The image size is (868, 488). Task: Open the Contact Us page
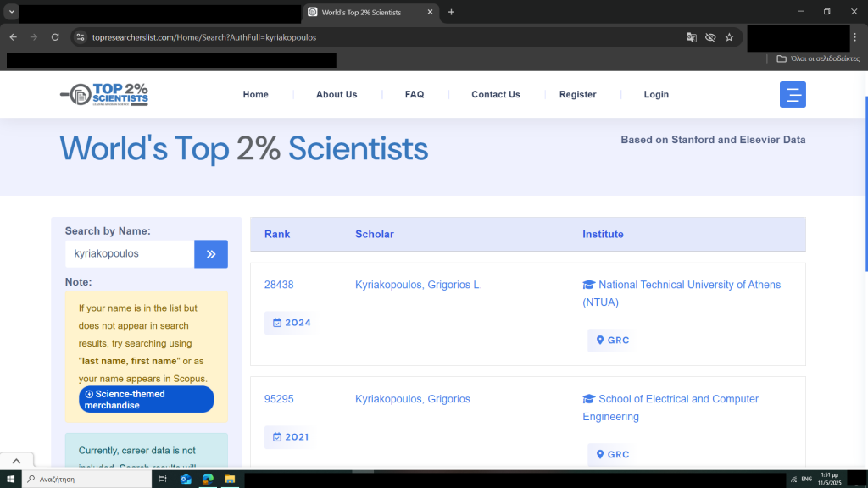point(496,95)
